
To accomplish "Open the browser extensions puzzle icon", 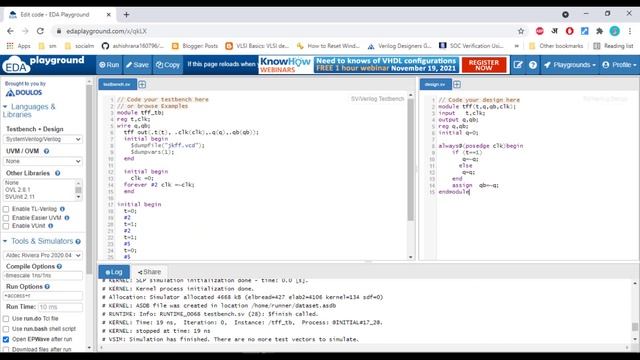I will coord(600,31).
